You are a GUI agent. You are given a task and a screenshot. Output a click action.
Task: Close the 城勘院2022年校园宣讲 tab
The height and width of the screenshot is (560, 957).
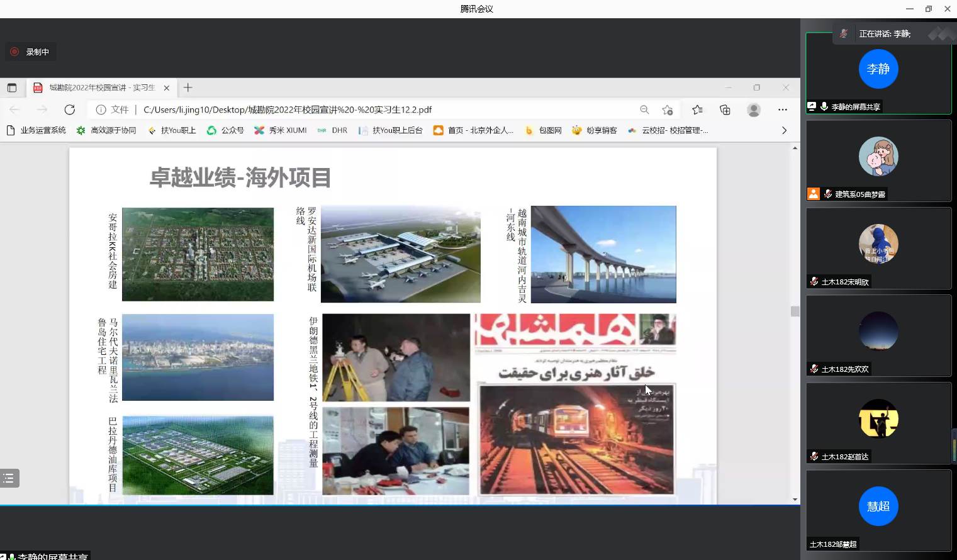(x=167, y=88)
